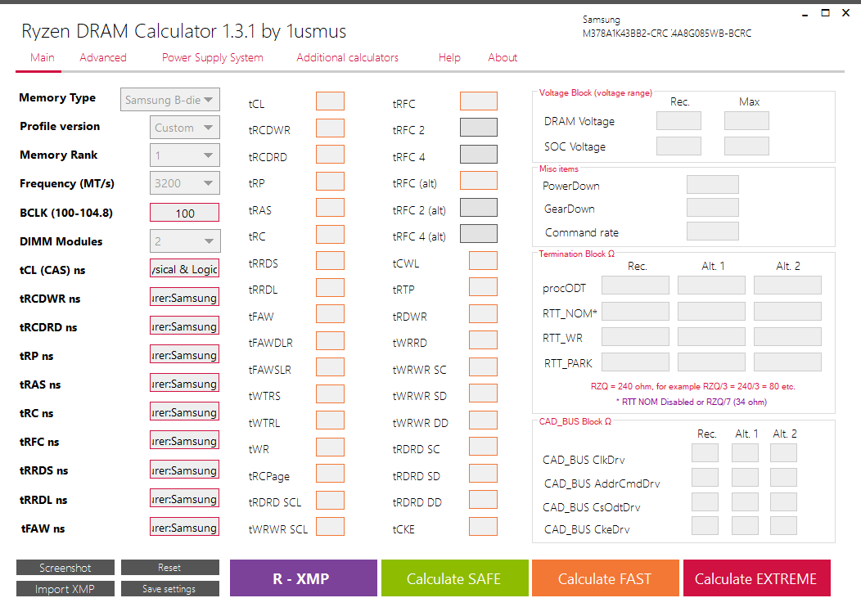Open the Help tab
Screen dimensions: 861x616
[x=449, y=57]
